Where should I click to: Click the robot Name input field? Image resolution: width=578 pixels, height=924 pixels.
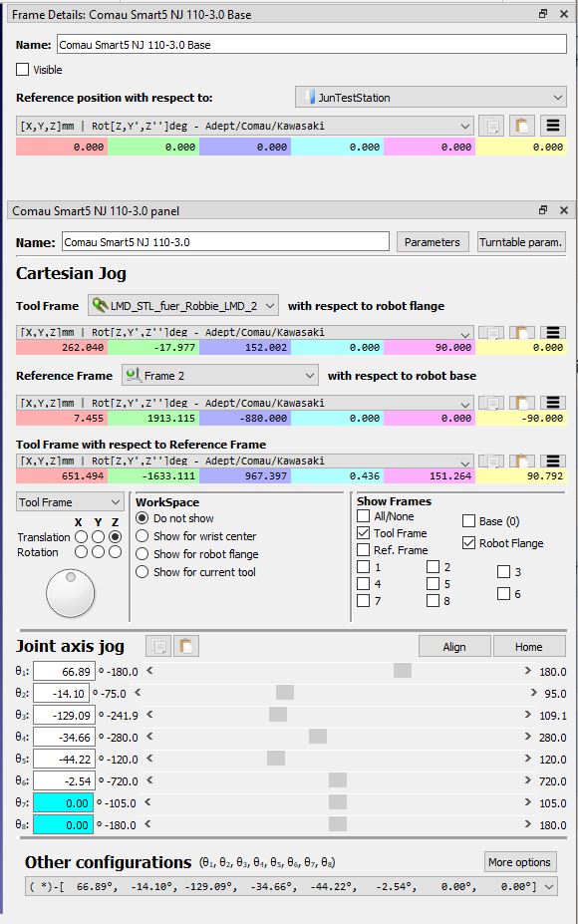click(x=225, y=242)
